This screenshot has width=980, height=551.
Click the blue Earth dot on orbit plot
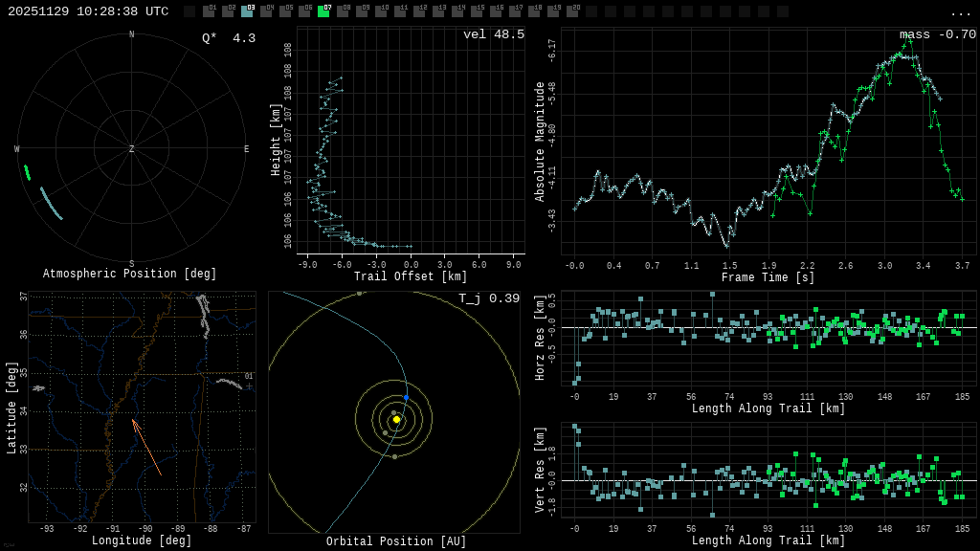click(x=406, y=397)
